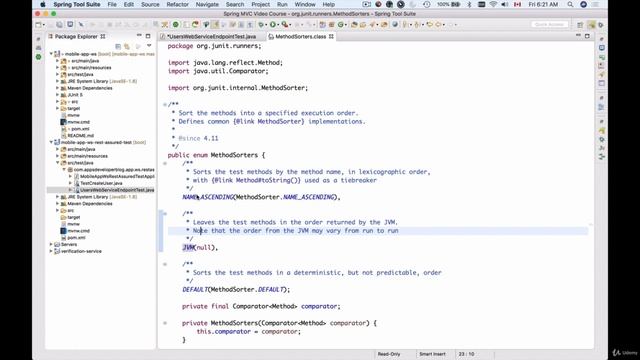640x360 pixels.
Task: Switch to UsersWebServiceEndpointTest.java tab
Action: (211, 36)
